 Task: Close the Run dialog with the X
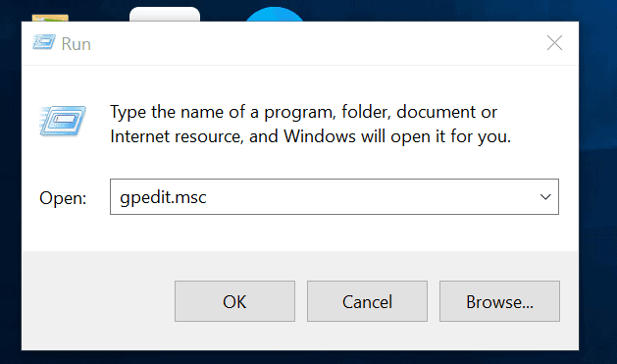[x=554, y=42]
